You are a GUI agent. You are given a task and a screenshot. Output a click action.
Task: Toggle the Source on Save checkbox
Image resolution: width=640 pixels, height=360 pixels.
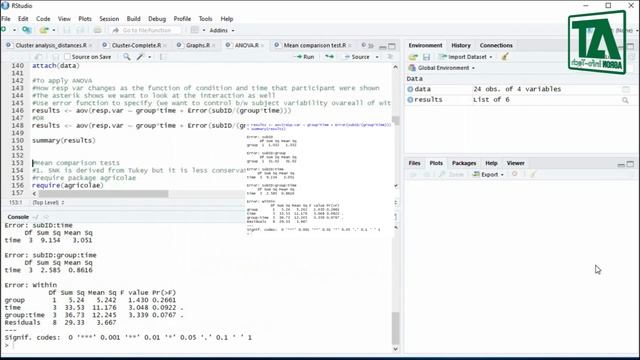pos(67,57)
